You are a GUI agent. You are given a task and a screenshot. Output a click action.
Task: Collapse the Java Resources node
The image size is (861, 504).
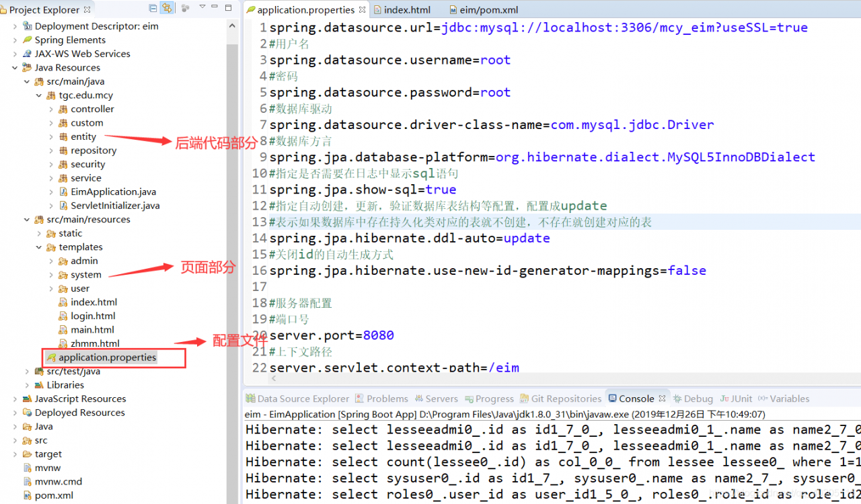[15, 68]
